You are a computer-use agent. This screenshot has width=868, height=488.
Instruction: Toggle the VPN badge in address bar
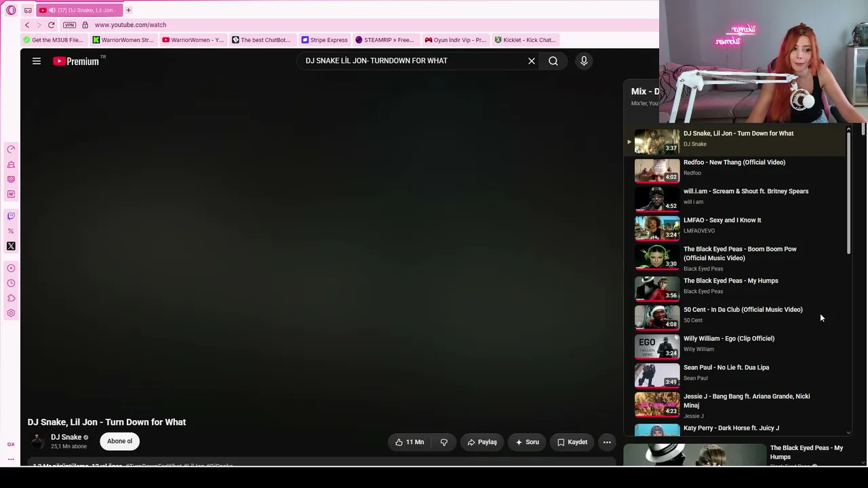tap(69, 25)
